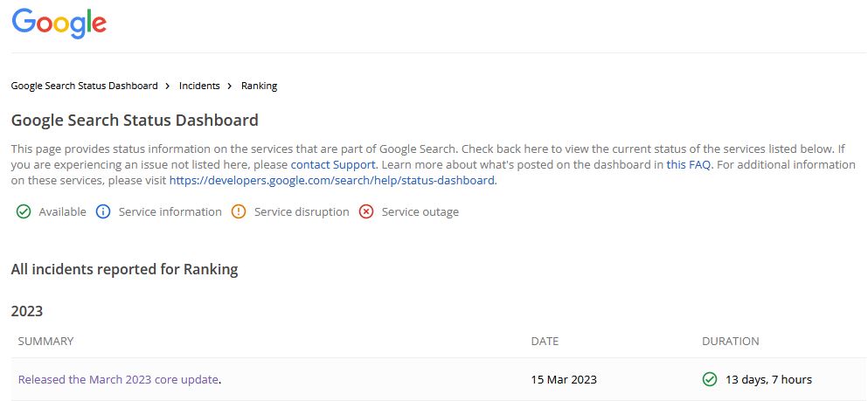This screenshot has width=868, height=401.
Task: Click the green Available status icon
Action: (x=24, y=211)
